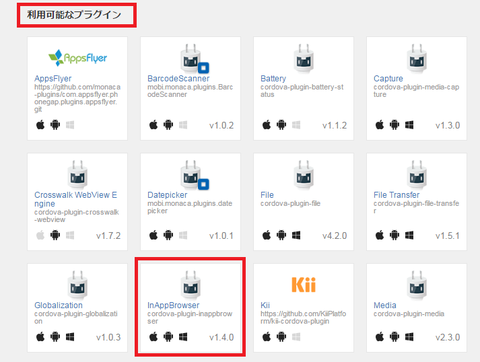Open the Media plugin title

point(385,305)
